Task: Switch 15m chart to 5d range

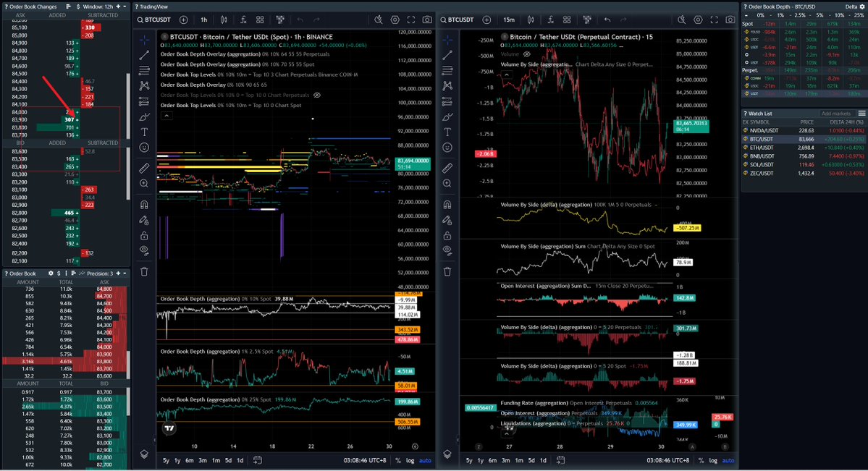Action: pyautogui.click(x=531, y=460)
